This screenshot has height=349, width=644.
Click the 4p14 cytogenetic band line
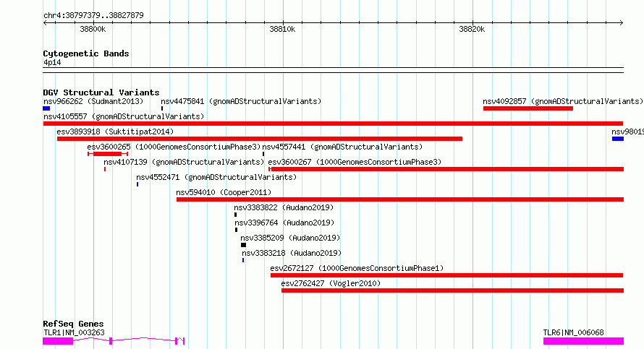point(333,70)
